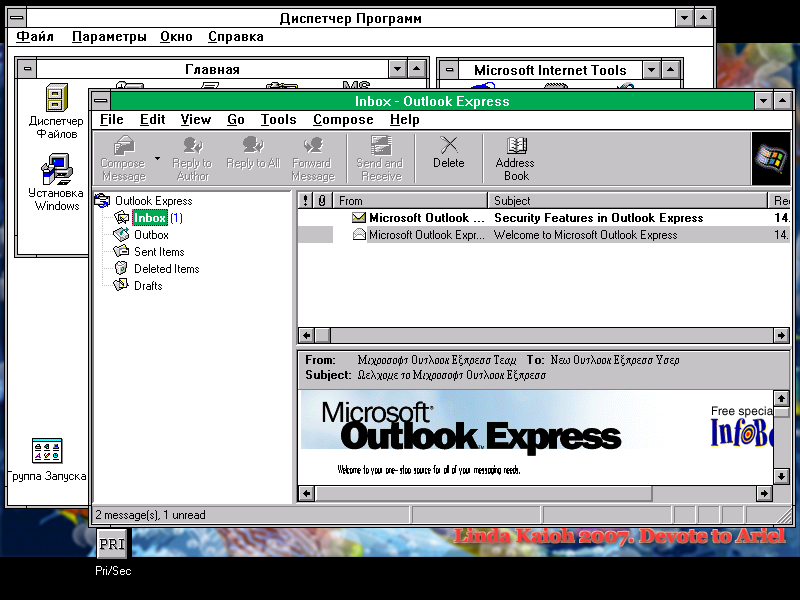Open the View menu in Outlook Express
800x600 pixels.
tap(195, 119)
